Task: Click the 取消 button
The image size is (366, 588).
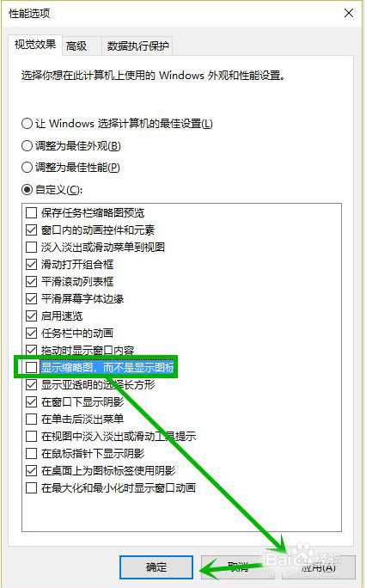Action: click(x=238, y=567)
